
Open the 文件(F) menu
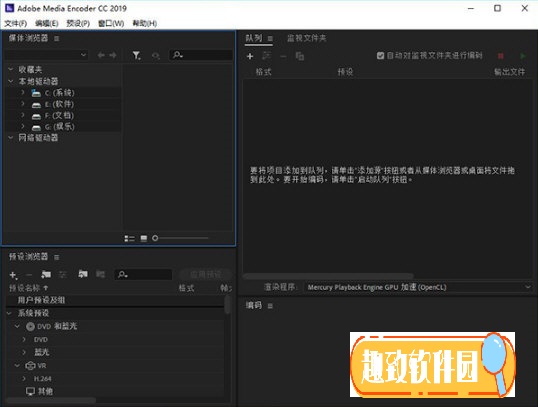click(15, 23)
